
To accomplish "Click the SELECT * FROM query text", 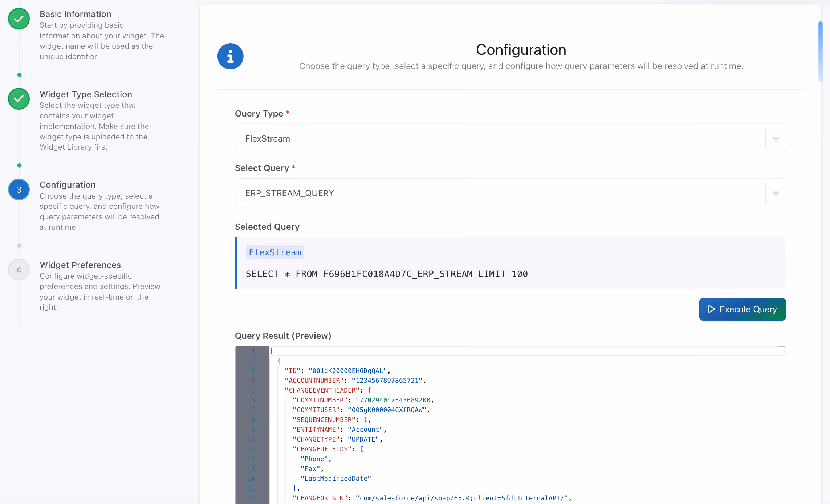I will [387, 274].
